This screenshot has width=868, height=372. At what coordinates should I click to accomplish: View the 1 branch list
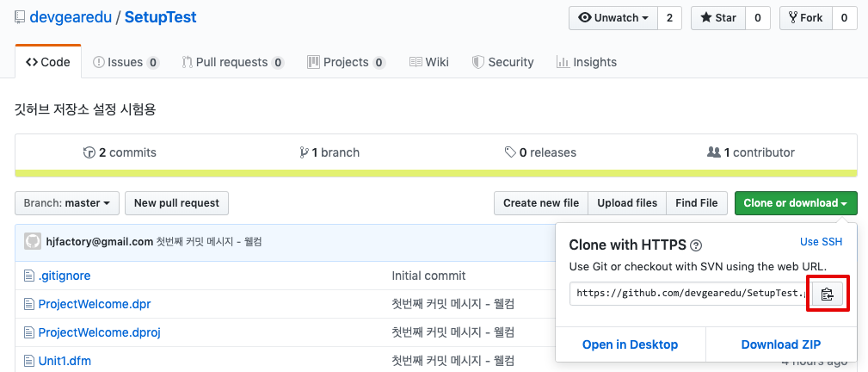coord(329,152)
